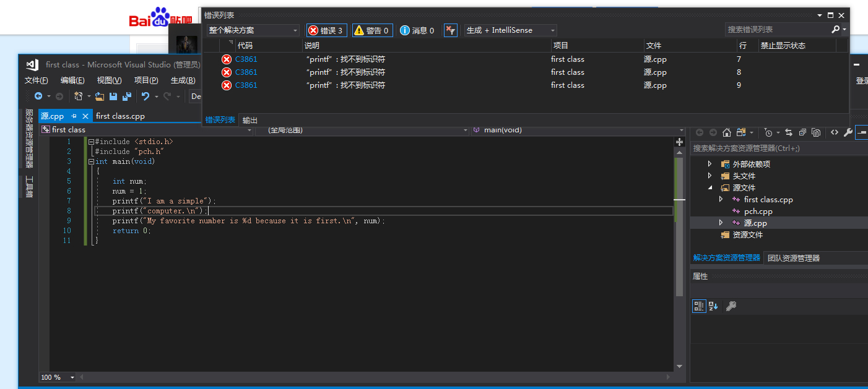Click the Undo arrow in the toolbar
This screenshot has width=868, height=389.
point(145,96)
